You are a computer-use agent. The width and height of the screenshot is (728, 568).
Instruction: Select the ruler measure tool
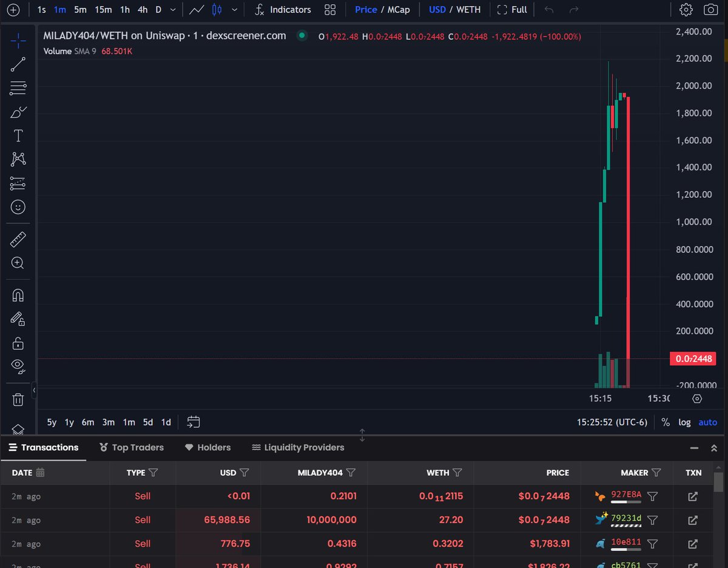pos(18,239)
